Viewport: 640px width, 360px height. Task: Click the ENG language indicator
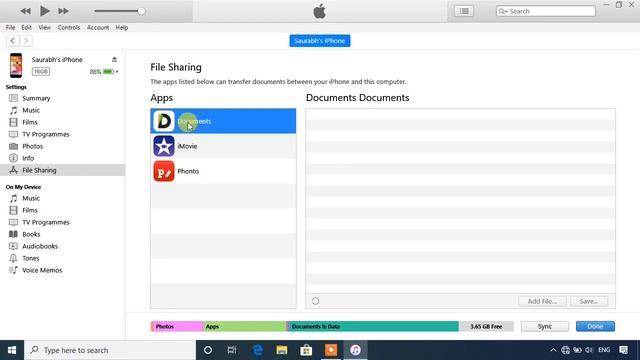click(604, 350)
